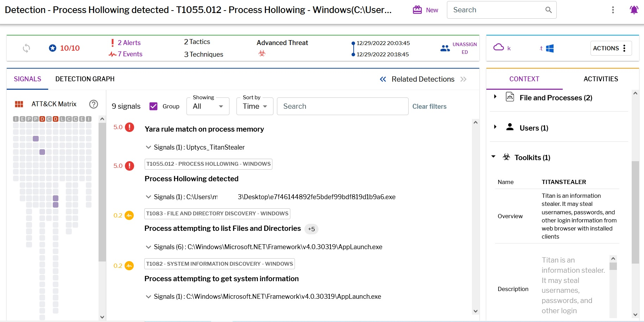The width and height of the screenshot is (644, 322).
Task: Open the notifications bell icon
Action: point(634,10)
